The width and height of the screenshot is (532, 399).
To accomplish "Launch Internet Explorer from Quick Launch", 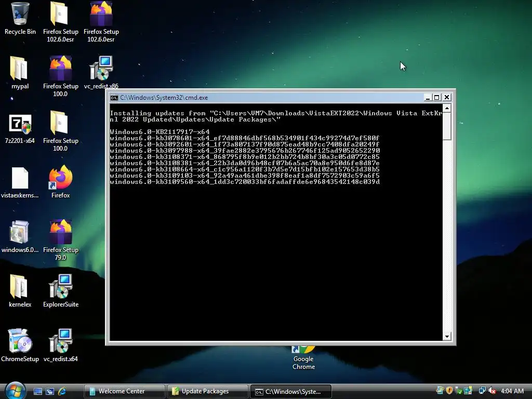I will 62,391.
